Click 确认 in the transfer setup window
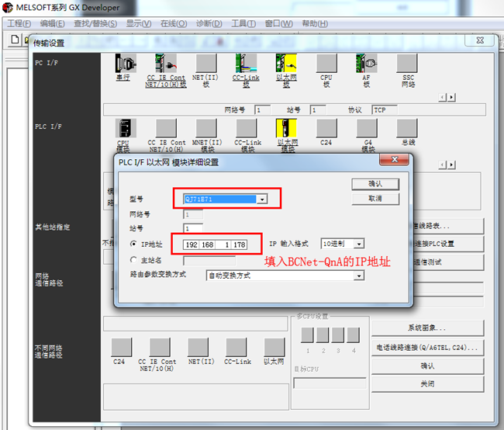This screenshot has width=504, height=430. (x=427, y=366)
